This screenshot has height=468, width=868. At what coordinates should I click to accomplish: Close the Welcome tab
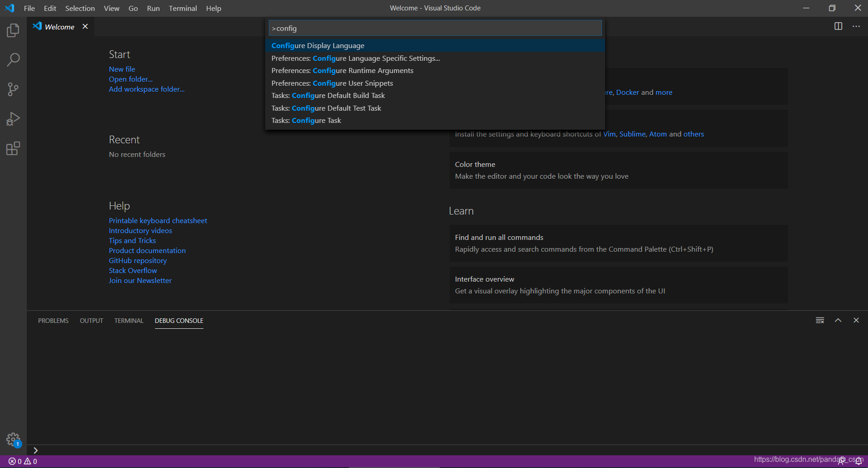click(x=85, y=26)
